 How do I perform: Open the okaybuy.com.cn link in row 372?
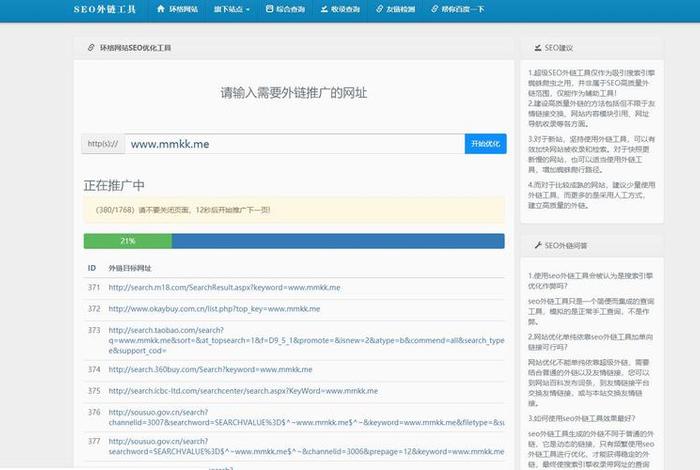point(214,309)
